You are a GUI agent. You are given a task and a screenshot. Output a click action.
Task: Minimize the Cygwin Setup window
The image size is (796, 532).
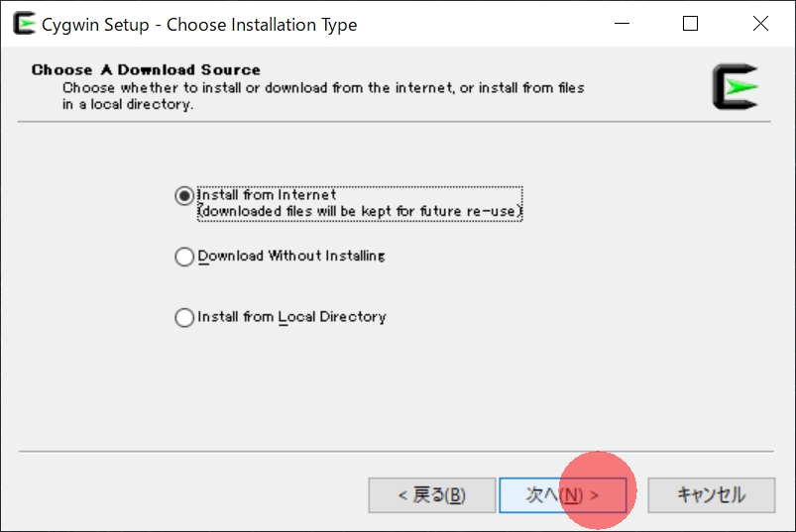(x=622, y=24)
